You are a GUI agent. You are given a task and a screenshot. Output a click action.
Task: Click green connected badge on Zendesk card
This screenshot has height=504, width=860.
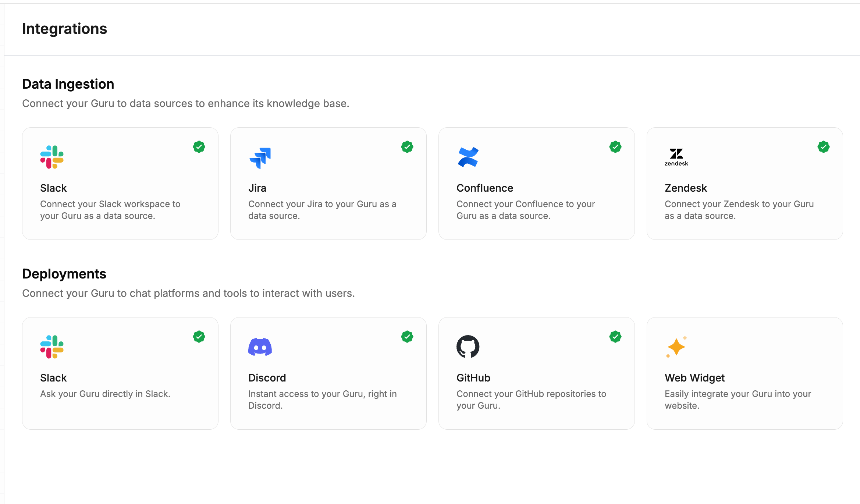click(824, 147)
